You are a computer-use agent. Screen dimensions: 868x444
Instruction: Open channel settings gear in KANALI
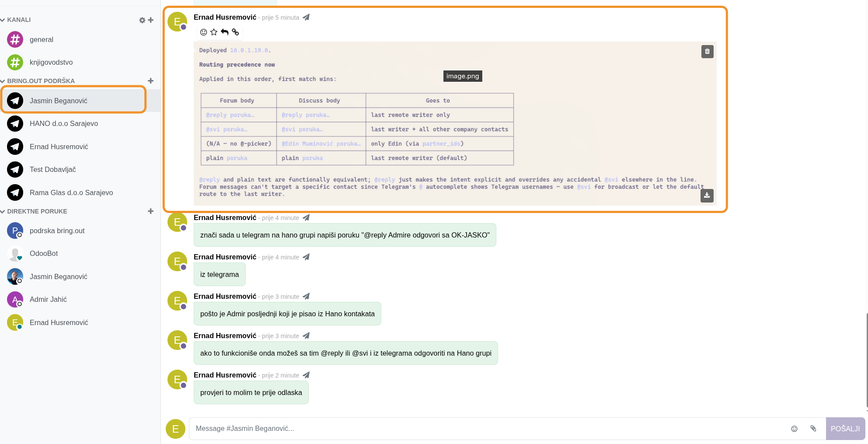click(x=142, y=20)
